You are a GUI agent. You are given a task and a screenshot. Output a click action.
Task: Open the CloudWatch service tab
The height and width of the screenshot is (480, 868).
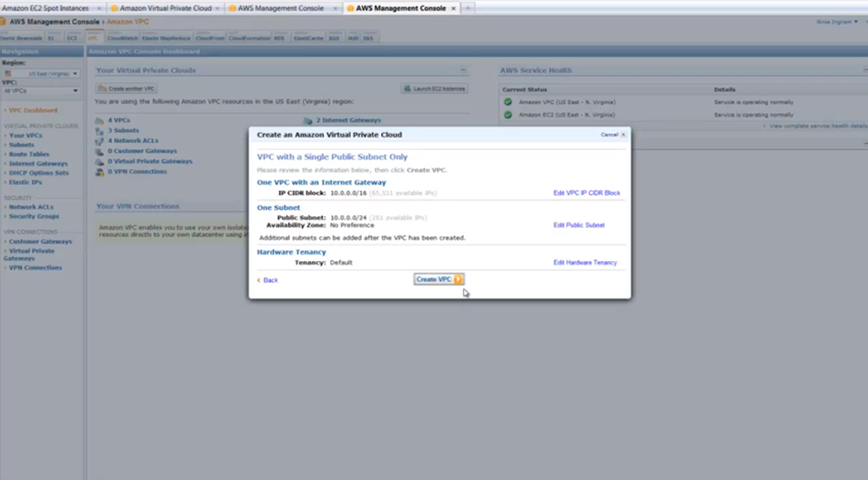click(x=122, y=37)
